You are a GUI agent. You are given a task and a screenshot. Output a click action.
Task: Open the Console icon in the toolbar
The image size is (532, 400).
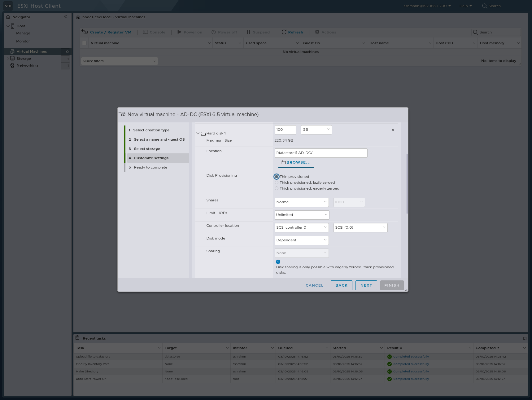tap(145, 32)
